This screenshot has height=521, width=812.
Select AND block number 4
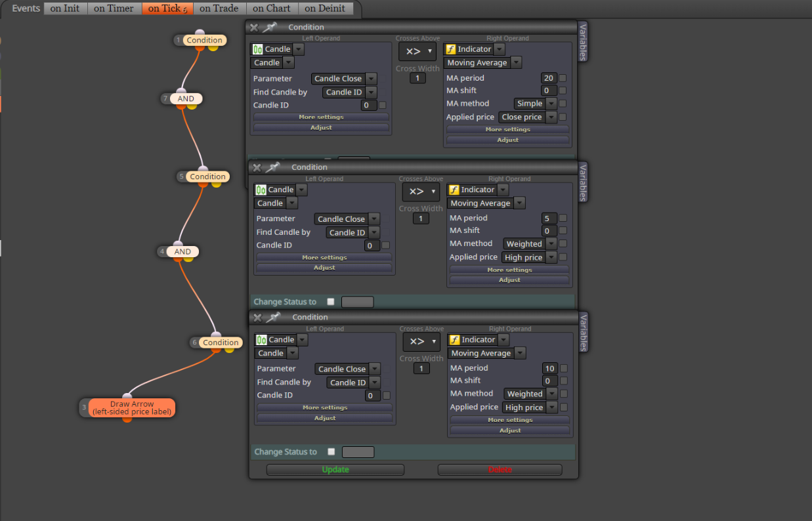pyautogui.click(x=182, y=252)
